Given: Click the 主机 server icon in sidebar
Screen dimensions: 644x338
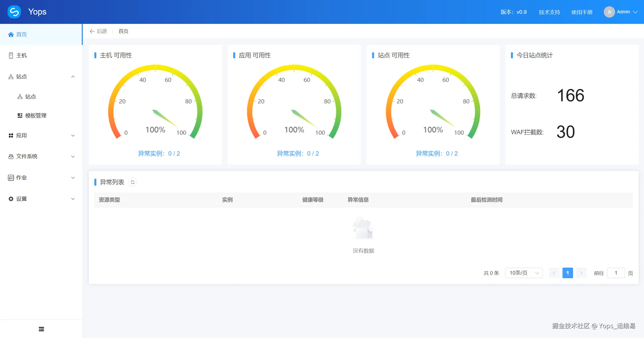Looking at the screenshot, I should click(x=11, y=56).
